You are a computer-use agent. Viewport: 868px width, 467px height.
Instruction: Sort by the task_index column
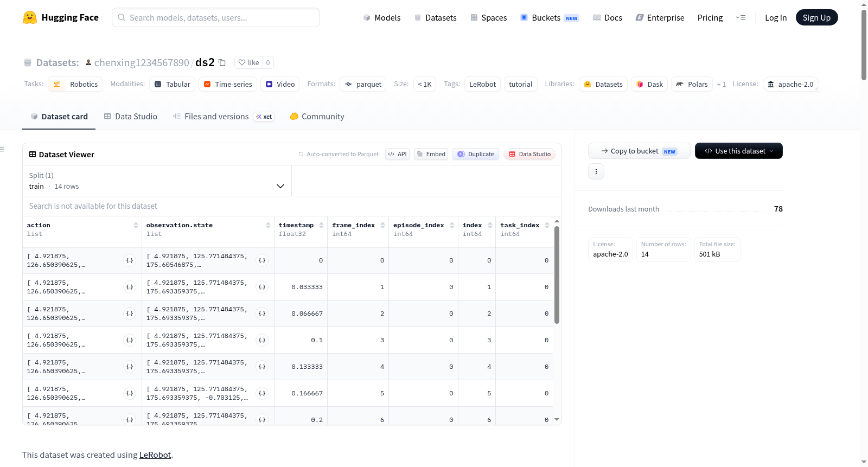click(547, 225)
